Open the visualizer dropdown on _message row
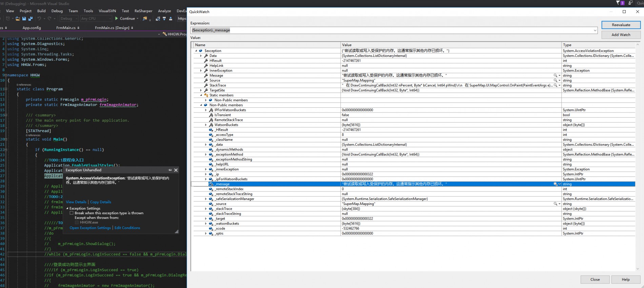Viewport: 644px width, 288px height. 559,184
